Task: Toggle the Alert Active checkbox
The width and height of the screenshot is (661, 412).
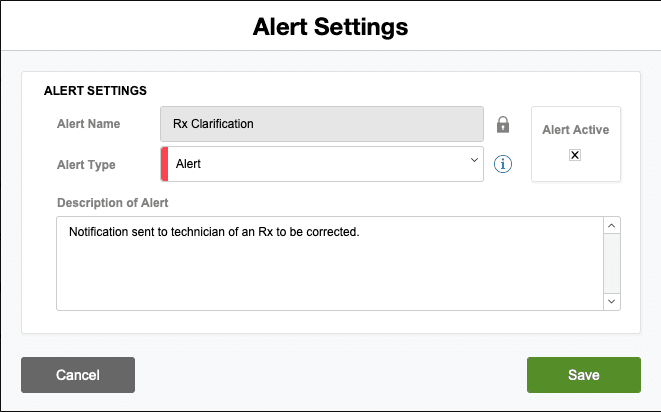Action: coord(575,155)
